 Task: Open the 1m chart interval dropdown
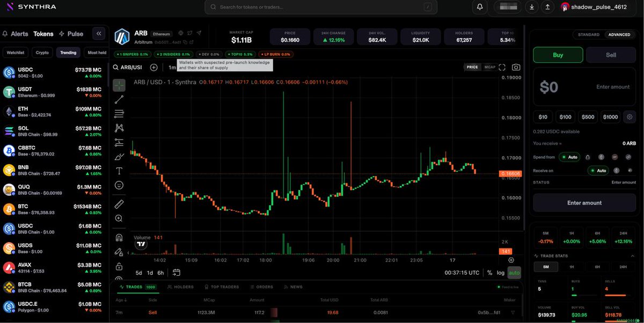coord(172,67)
